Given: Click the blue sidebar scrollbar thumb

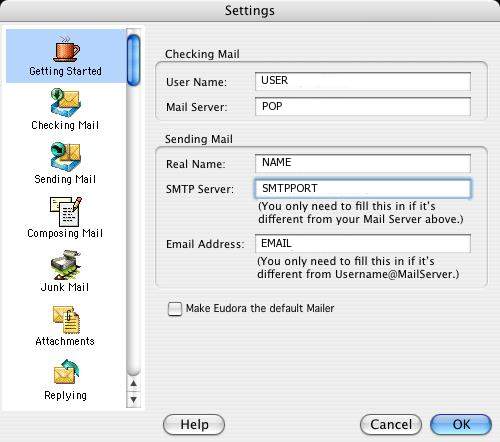Looking at the screenshot, I should coord(133,60).
